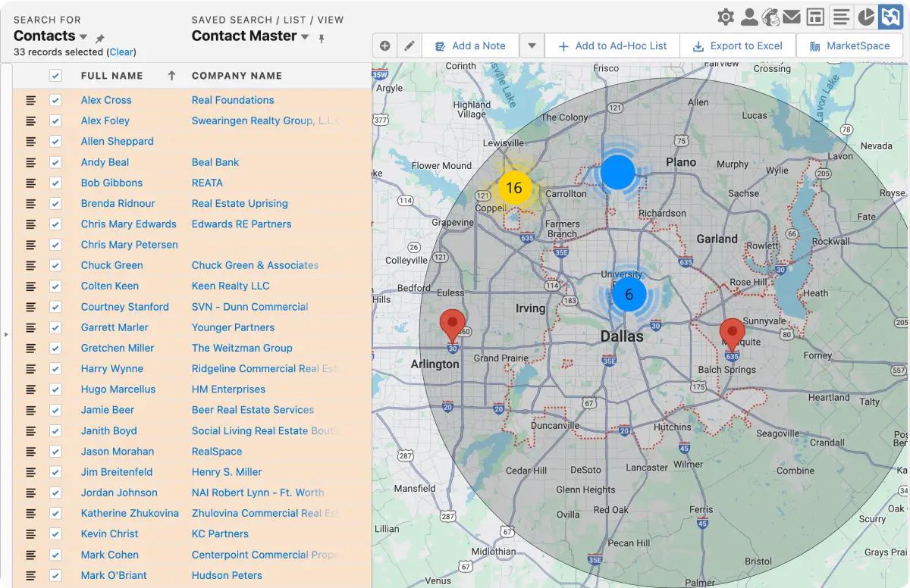The image size is (910, 588).
Task: Open the Real Foundations company link
Action: click(233, 100)
